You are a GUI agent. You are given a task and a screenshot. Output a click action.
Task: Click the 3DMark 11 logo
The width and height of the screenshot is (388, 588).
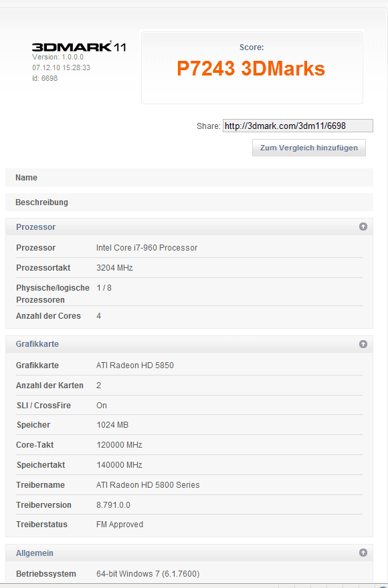78,47
